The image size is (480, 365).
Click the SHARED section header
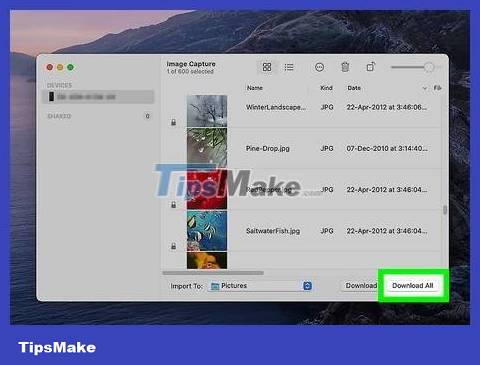coord(59,116)
